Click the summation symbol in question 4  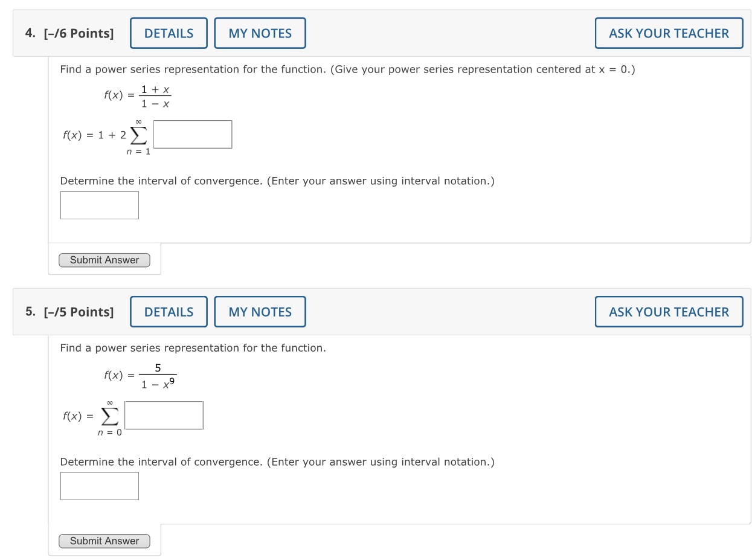pos(140,134)
